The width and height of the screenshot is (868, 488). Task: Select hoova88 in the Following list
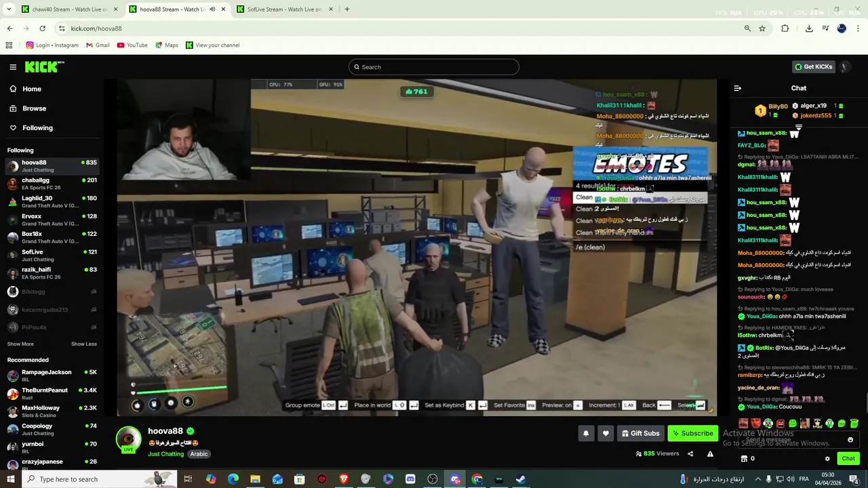52,166
